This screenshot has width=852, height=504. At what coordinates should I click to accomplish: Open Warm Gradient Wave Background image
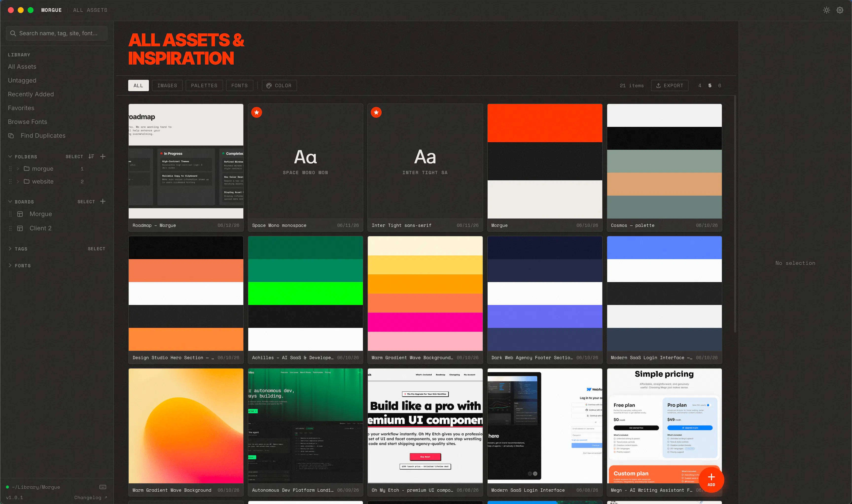click(x=186, y=426)
